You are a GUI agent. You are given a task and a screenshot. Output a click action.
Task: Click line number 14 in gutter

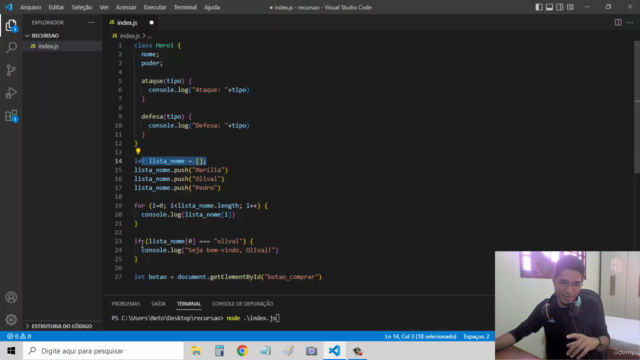pos(118,161)
